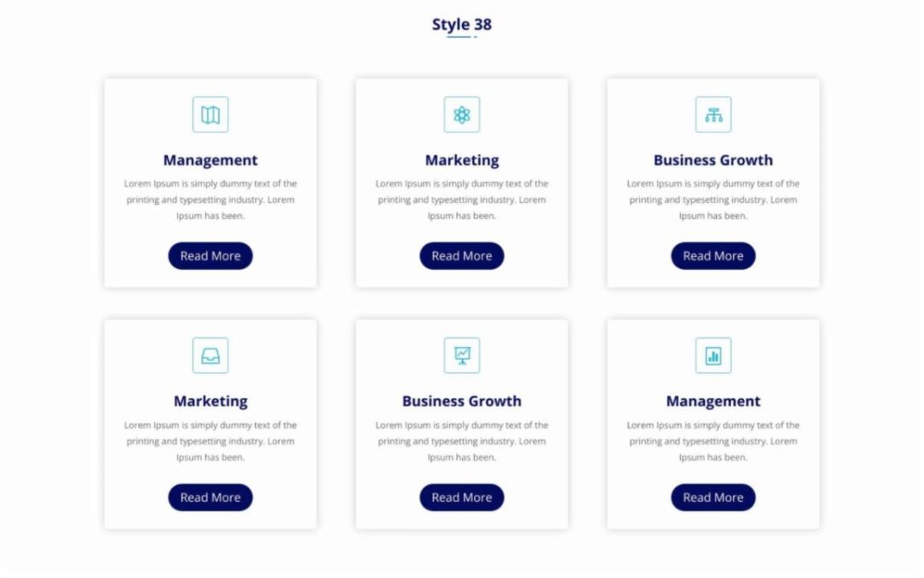Click the map icon above Management

[210, 115]
